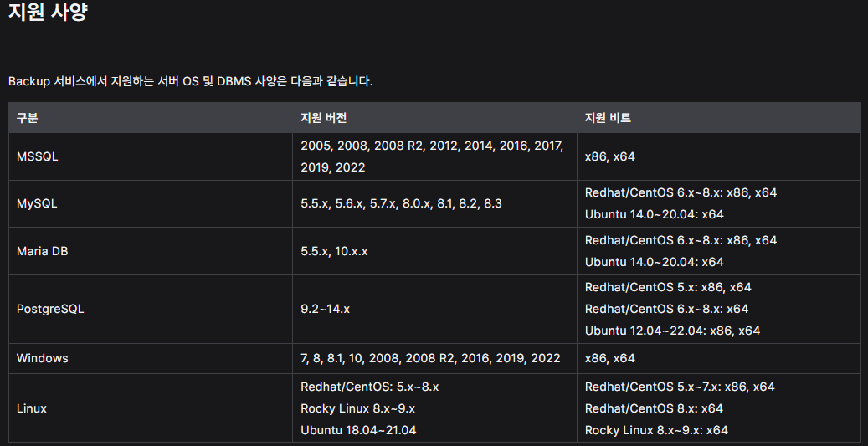Click 'Redhat/CentOS: 5.x~8.x' in Linux versions
The image size is (868, 446).
tap(370, 387)
